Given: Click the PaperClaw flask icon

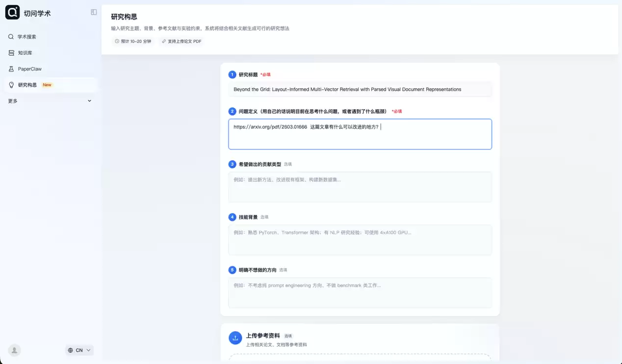Looking at the screenshot, I should pos(11,69).
